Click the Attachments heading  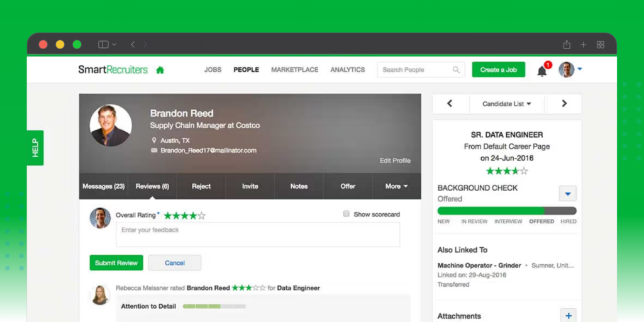click(x=459, y=316)
